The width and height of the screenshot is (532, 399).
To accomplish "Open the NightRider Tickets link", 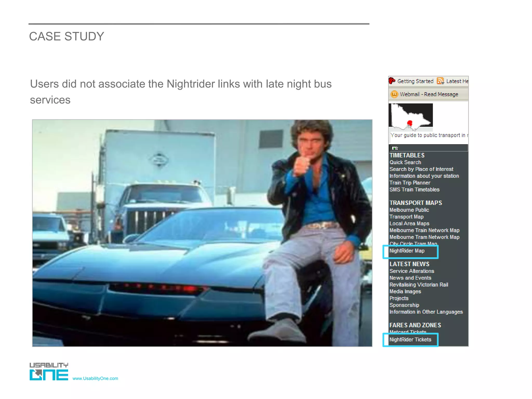I will (410, 340).
